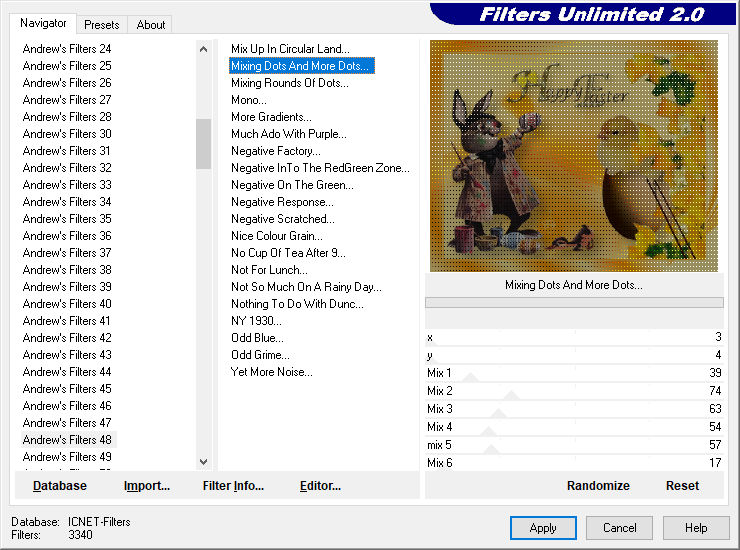Viewport: 740px width, 550px height.
Task: Choose Much Ado With Purple... filter
Action: click(x=289, y=134)
